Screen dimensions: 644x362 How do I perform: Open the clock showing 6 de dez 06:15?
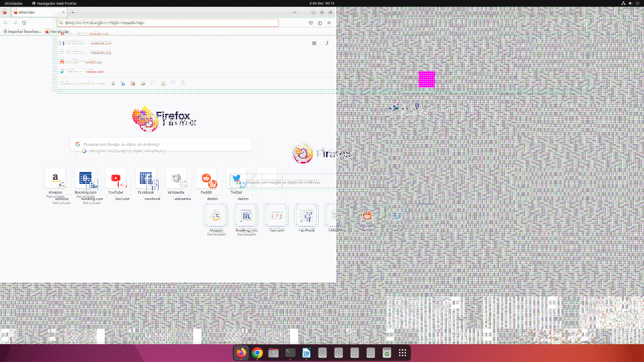[322, 3]
